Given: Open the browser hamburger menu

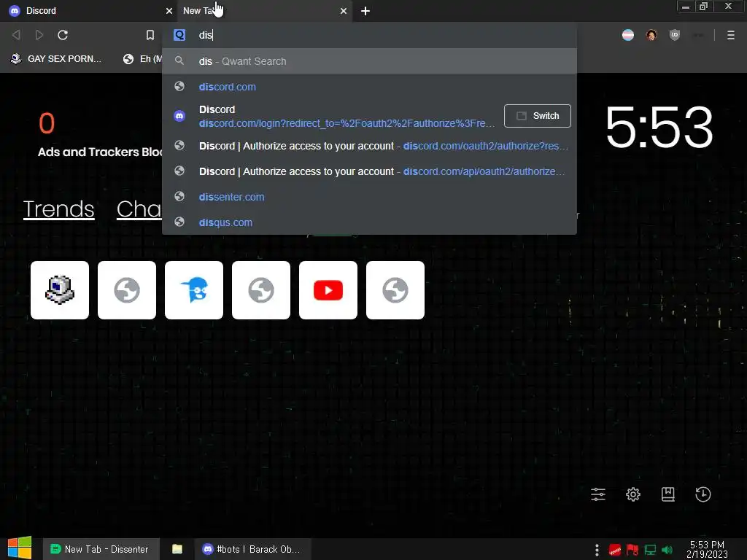Looking at the screenshot, I should (731, 35).
